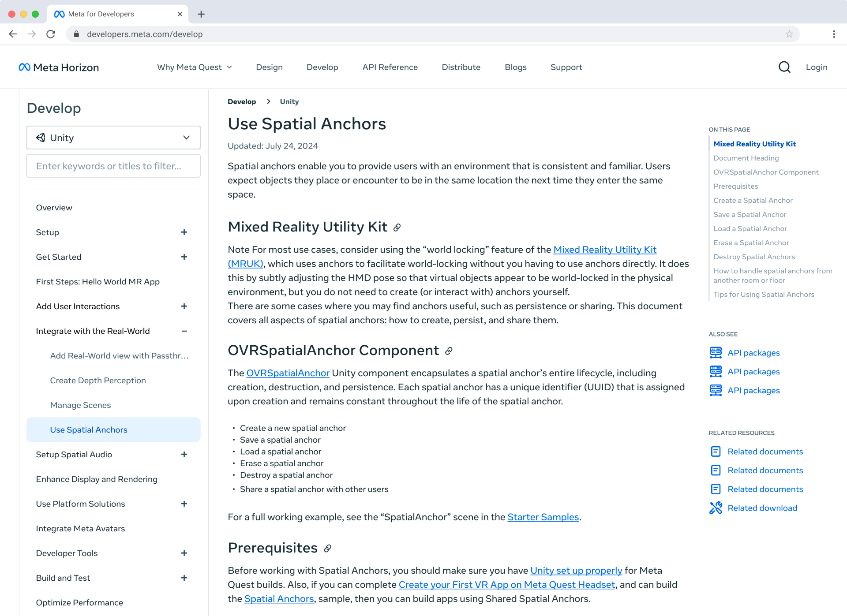Viewport: 847px width, 616px height.
Task: Go back with browser back arrow
Action: 13,34
